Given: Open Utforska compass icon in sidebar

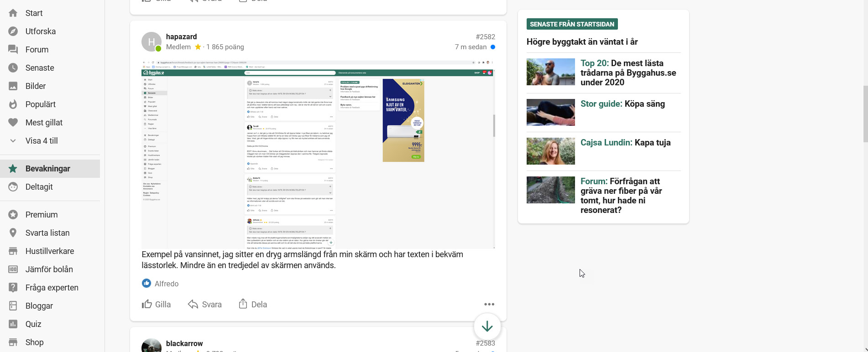Looking at the screenshot, I should 13,31.
